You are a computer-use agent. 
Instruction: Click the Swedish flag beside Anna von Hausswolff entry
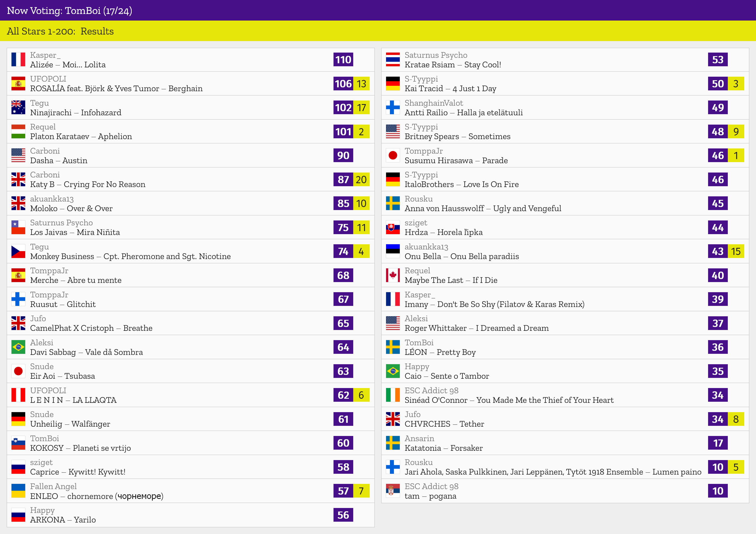coord(393,203)
